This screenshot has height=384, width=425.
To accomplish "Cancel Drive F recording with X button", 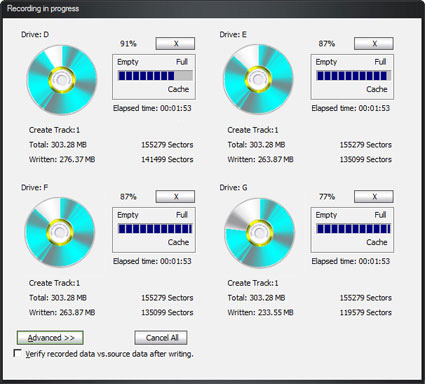I will (x=175, y=197).
